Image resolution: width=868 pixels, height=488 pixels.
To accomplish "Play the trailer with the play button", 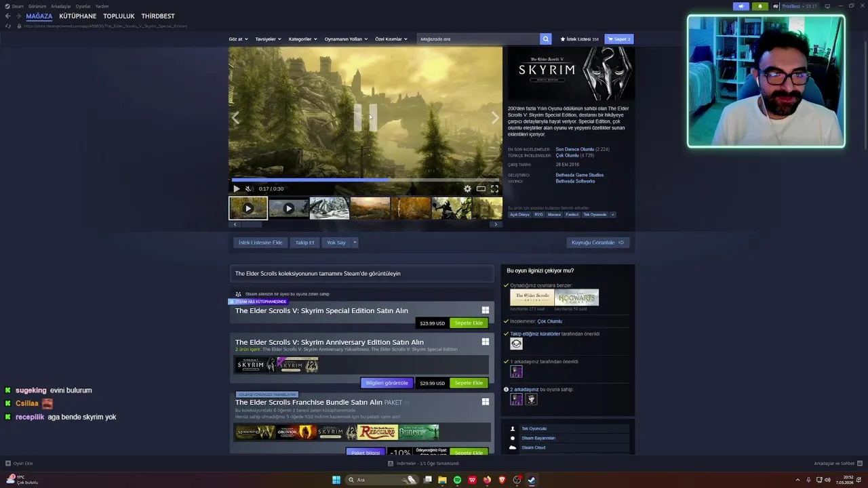I will pos(236,189).
